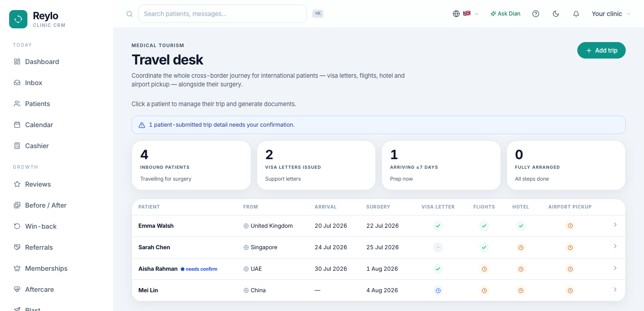The height and width of the screenshot is (311, 644).
Task: Open the help question mark icon
Action: point(536,14)
